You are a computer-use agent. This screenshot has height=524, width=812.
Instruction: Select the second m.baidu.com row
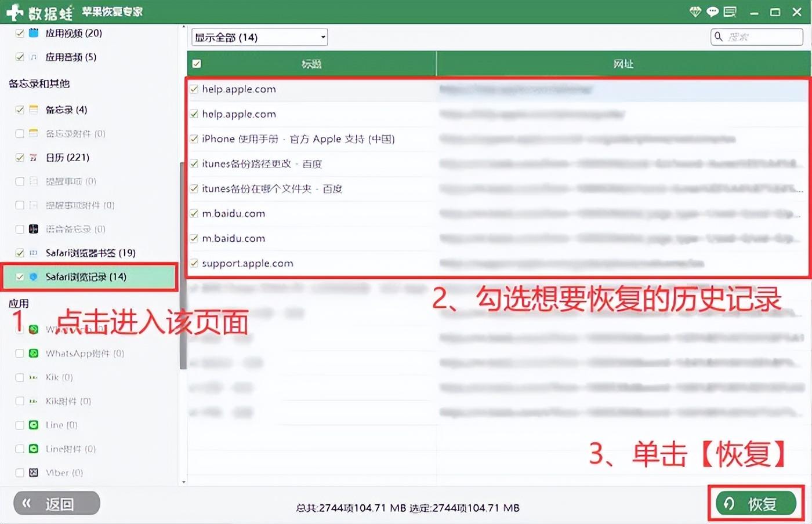click(499, 239)
